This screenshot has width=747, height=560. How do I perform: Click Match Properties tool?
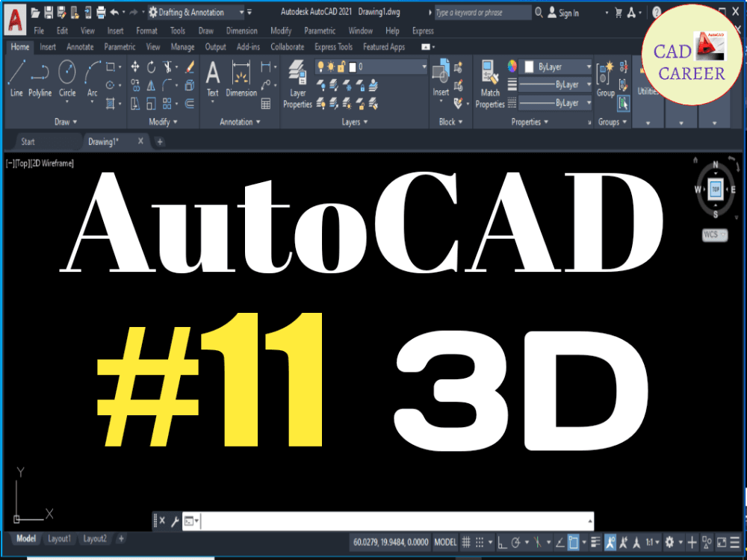click(x=490, y=84)
